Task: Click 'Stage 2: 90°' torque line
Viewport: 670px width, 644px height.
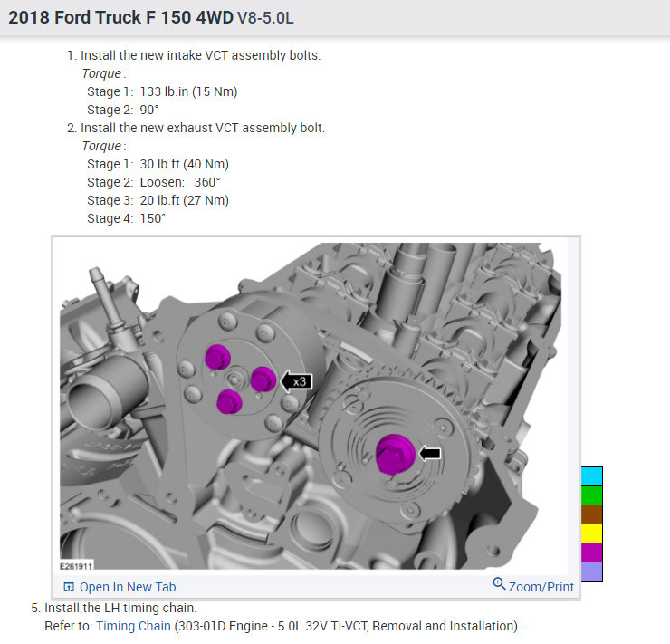Action: coord(123,110)
